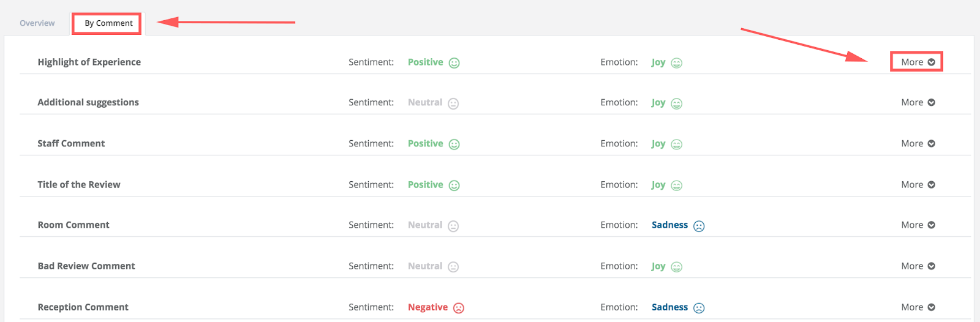The image size is (980, 322).
Task: Expand More details for Staff Comment
Action: click(x=918, y=143)
